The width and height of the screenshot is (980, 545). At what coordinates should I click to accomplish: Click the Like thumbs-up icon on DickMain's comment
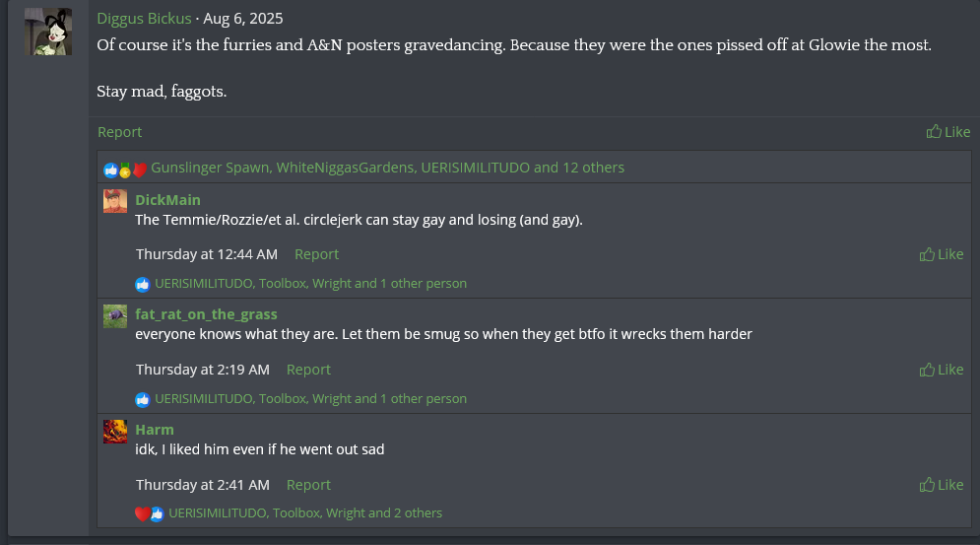[927, 254]
